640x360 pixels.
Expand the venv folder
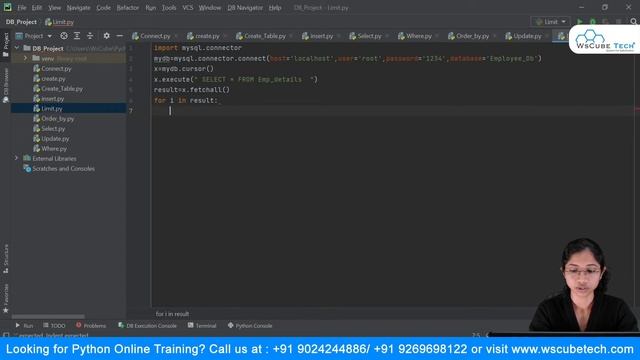25,58
